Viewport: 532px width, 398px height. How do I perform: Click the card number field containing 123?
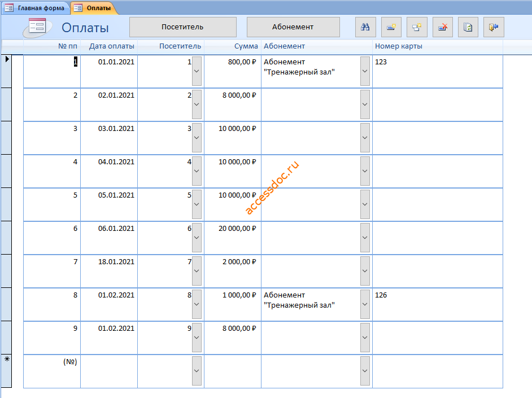point(438,71)
